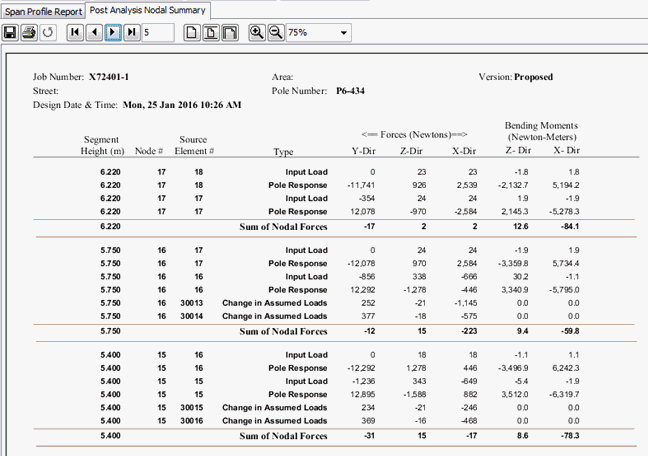This screenshot has width=648, height=456.
Task: Click sum moment value -59.8
Action: point(570,331)
